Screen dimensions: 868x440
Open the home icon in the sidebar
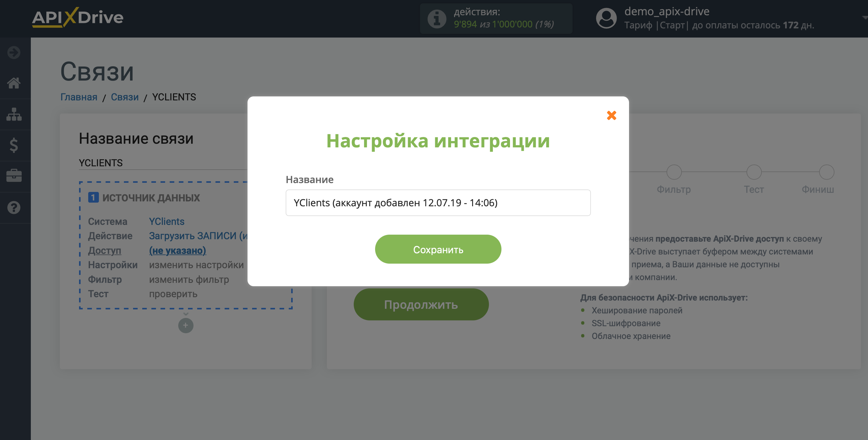(14, 83)
